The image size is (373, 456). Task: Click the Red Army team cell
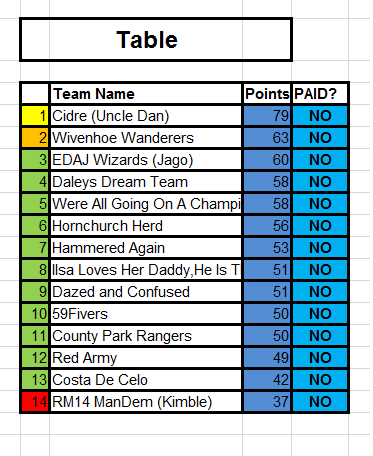point(146,358)
